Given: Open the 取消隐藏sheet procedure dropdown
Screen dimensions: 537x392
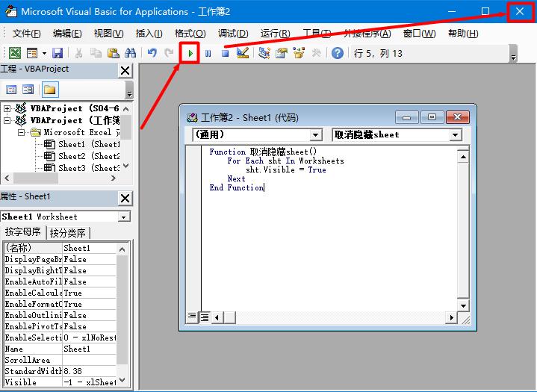Looking at the screenshot, I should pyautogui.click(x=455, y=135).
